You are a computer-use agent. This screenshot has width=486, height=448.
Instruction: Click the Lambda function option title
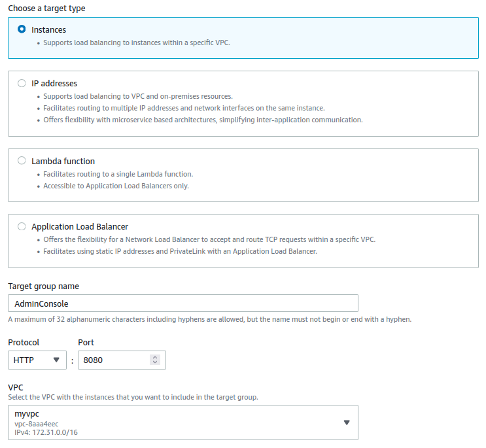[63, 161]
